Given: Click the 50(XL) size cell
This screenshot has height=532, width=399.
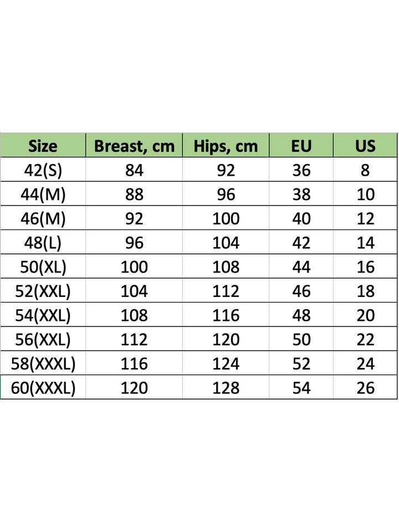Looking at the screenshot, I should click(x=43, y=267).
